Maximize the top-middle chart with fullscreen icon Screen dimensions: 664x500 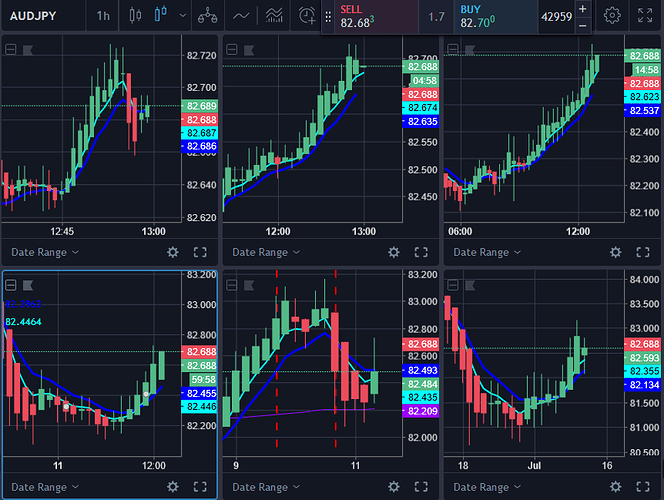pyautogui.click(x=420, y=252)
